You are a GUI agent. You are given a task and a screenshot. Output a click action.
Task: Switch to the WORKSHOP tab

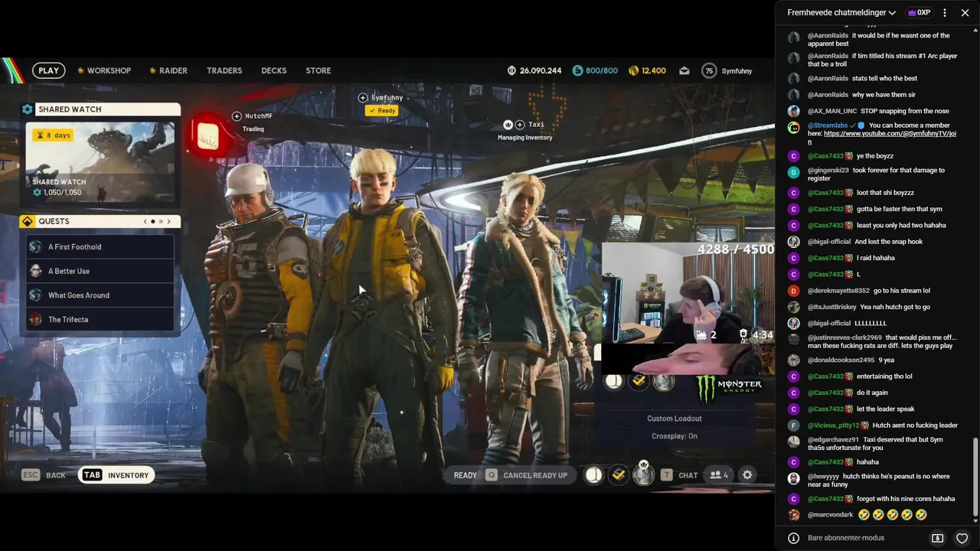coord(104,70)
